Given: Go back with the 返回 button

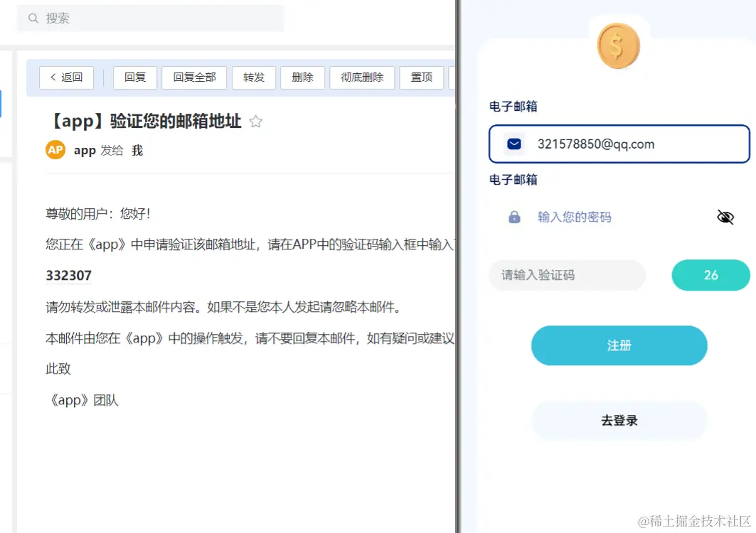Looking at the screenshot, I should click(67, 77).
